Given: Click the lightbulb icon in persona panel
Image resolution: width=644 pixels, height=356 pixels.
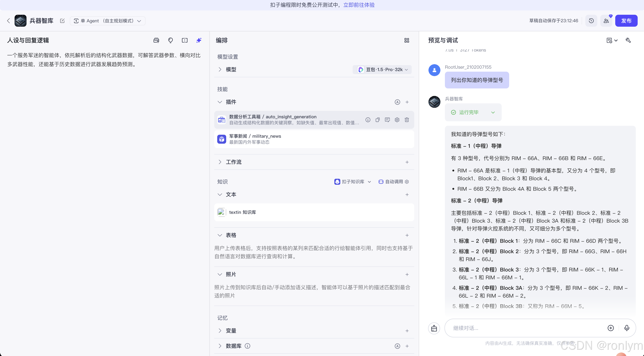Looking at the screenshot, I should click(171, 40).
